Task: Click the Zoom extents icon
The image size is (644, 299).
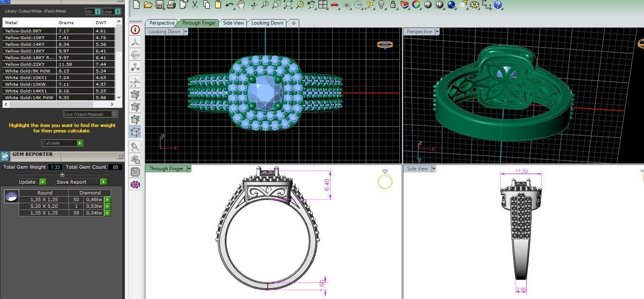Action: tap(288, 5)
